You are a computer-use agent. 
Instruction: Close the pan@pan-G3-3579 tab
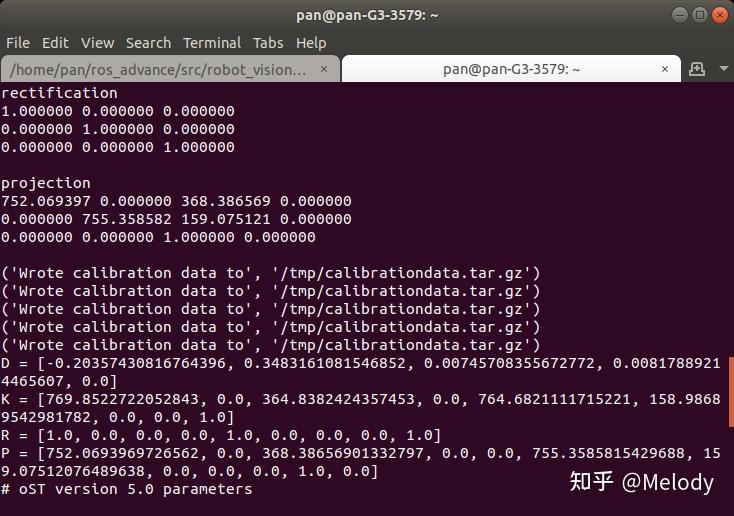[x=666, y=69]
